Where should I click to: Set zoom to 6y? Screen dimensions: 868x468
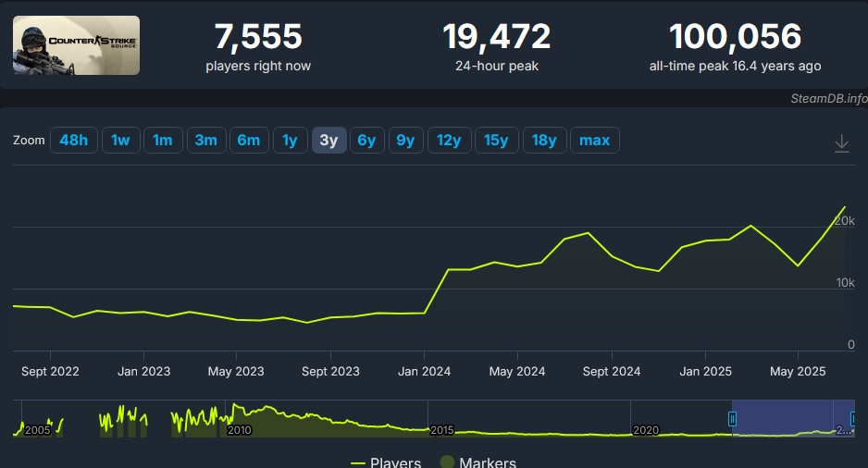pyautogui.click(x=367, y=140)
